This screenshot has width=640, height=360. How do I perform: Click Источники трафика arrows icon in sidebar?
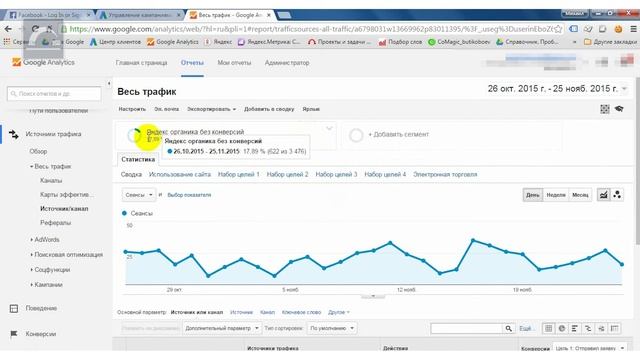(x=14, y=134)
